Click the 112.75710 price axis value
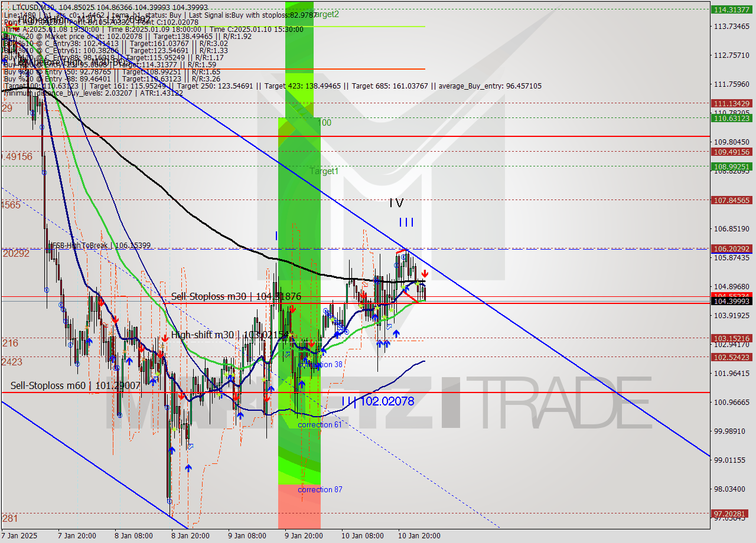The height and width of the screenshot is (543, 756). (732, 55)
